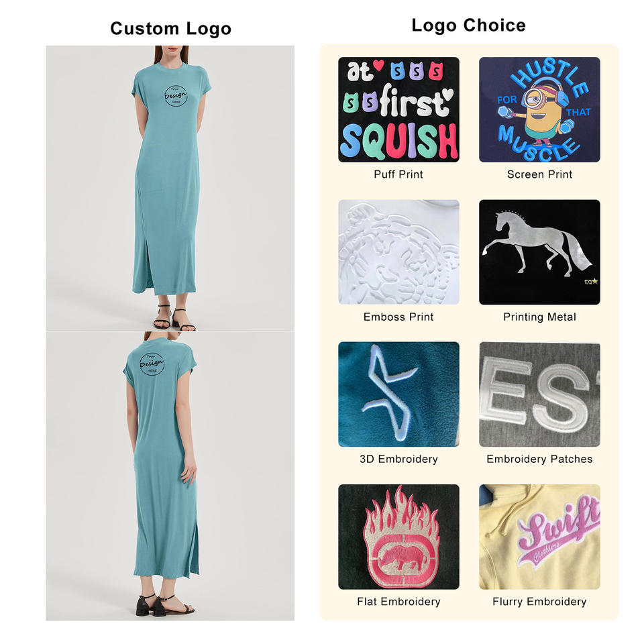The image size is (644, 644).
Task: Open the Swift Flurry Embroidery sample
Action: 539,537
